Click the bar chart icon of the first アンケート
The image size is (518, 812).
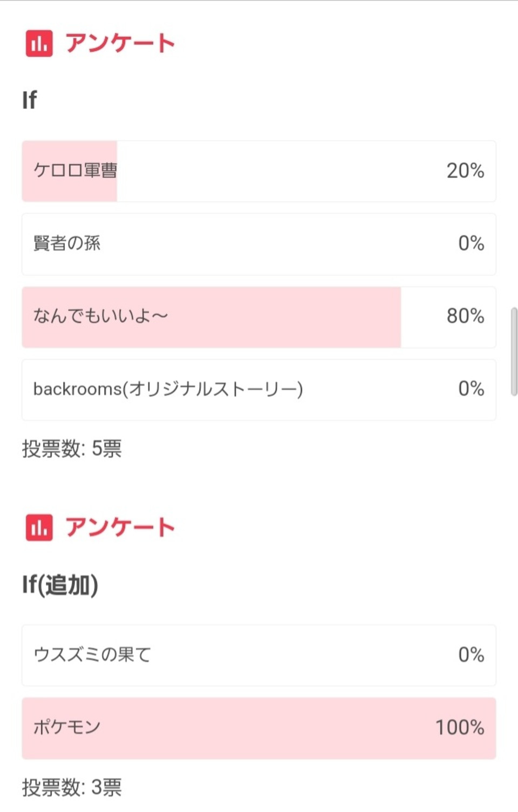(x=39, y=43)
